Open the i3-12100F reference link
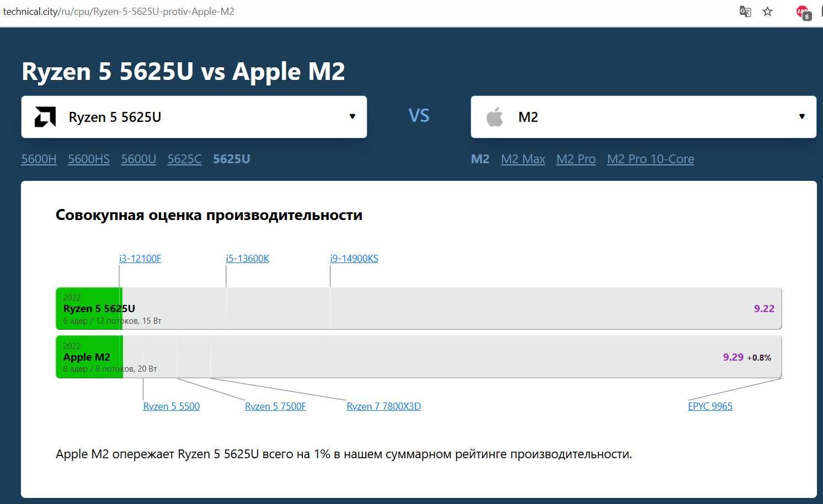This screenshot has width=823, height=504. [140, 259]
